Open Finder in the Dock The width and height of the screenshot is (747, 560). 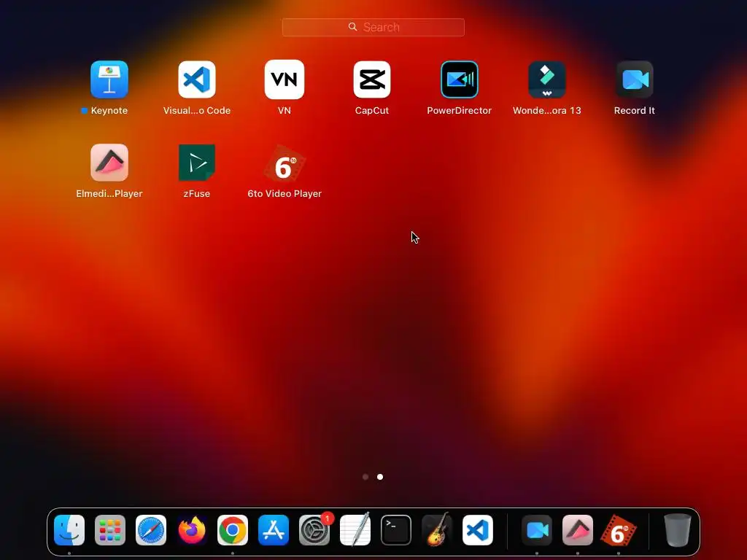coord(69,530)
